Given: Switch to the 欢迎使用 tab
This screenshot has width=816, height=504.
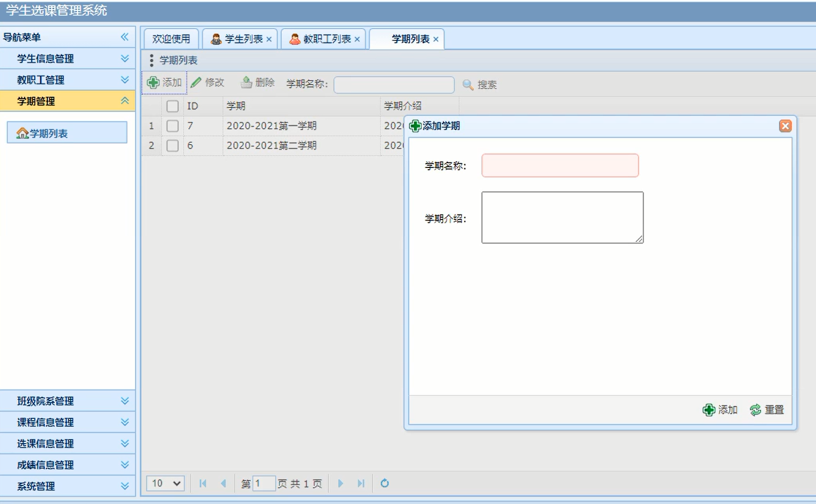Looking at the screenshot, I should 171,39.
